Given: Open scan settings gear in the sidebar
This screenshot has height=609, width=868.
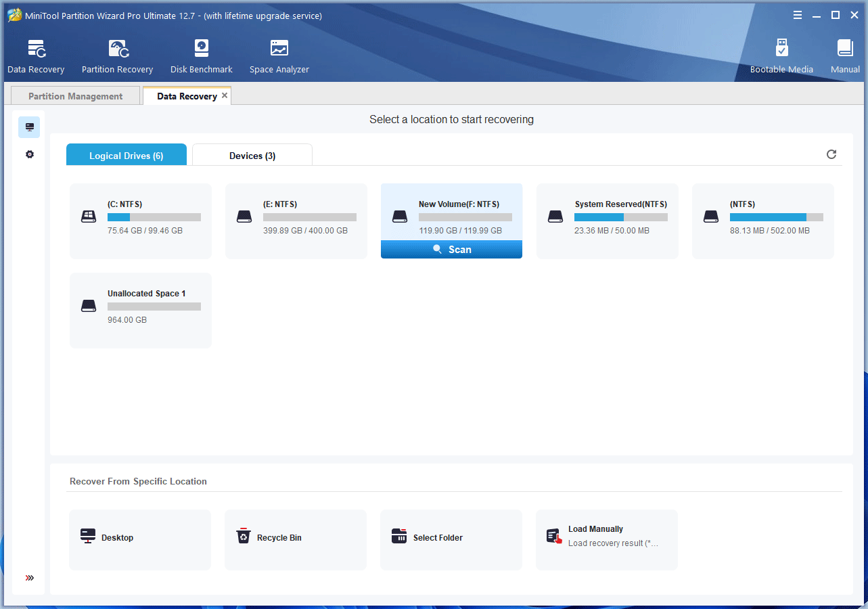Looking at the screenshot, I should point(29,154).
